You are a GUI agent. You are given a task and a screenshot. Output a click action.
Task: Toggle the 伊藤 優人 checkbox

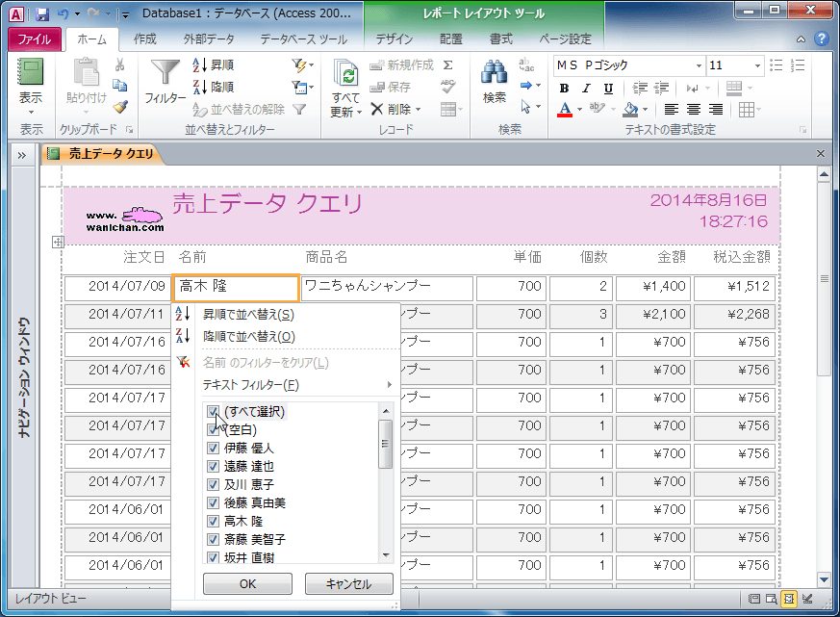(x=213, y=449)
